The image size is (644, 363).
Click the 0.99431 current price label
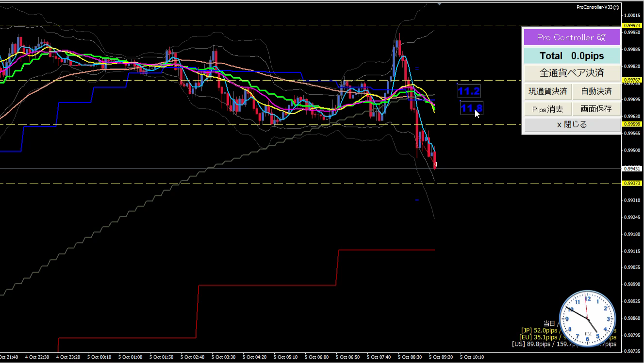[x=632, y=169]
